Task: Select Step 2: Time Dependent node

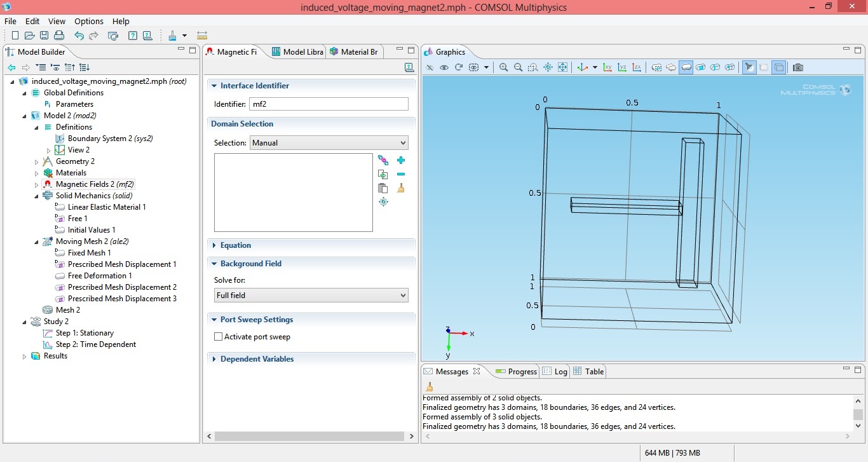Action: pos(95,344)
